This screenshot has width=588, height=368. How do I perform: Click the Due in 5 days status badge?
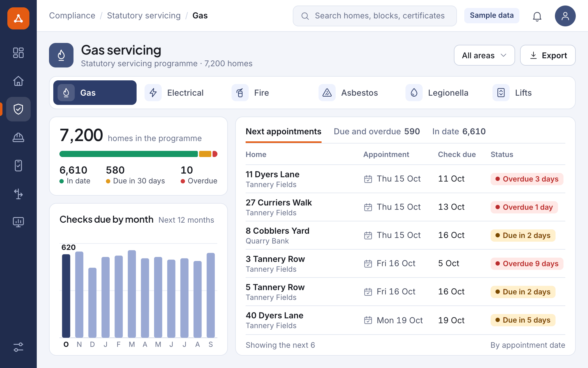click(x=523, y=320)
